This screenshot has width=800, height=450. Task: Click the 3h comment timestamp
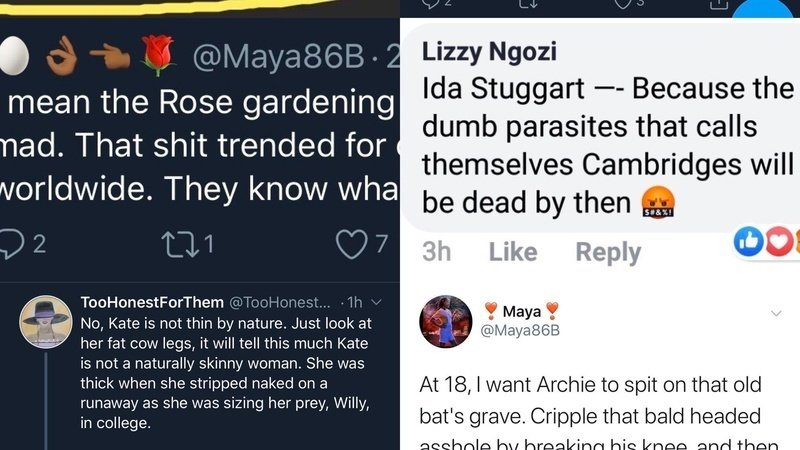pyautogui.click(x=437, y=253)
